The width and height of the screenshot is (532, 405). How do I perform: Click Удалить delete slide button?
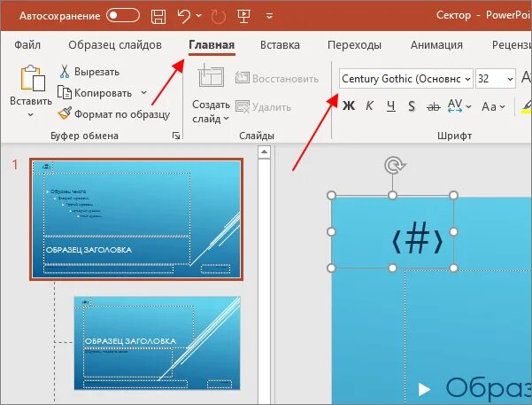coord(263,107)
